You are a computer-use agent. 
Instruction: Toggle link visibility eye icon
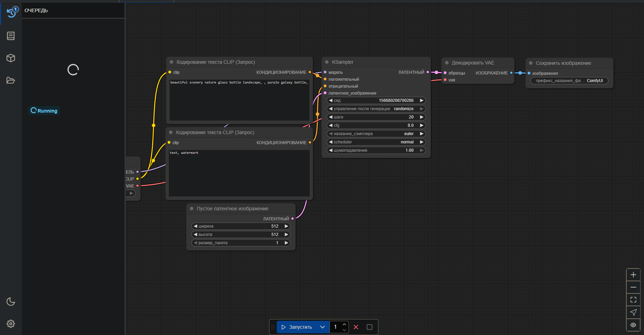(633, 325)
